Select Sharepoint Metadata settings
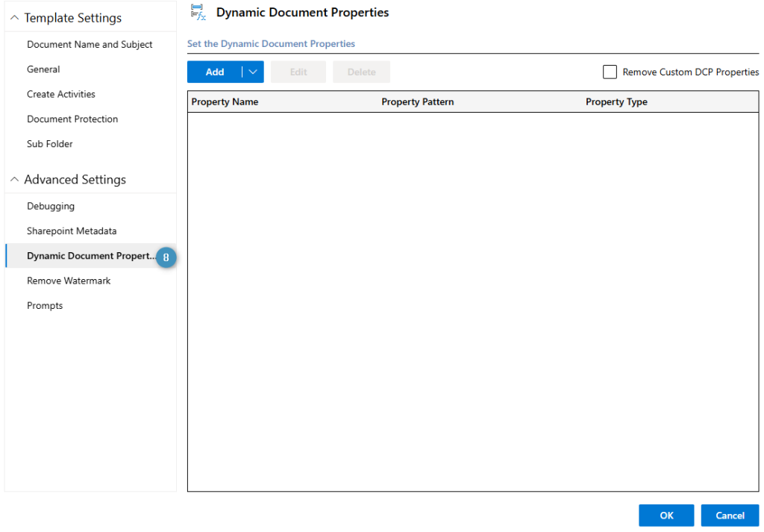Viewport: 764px width, 532px height. click(72, 231)
